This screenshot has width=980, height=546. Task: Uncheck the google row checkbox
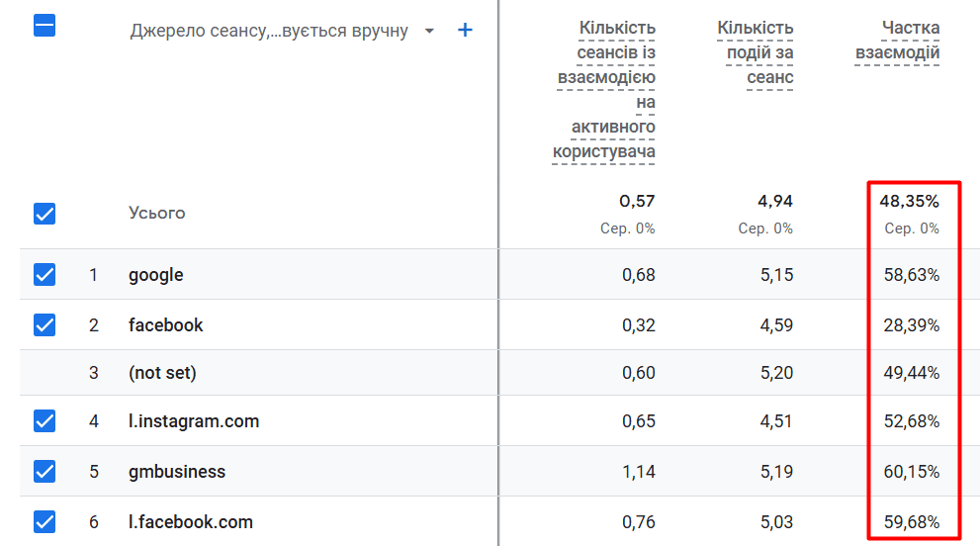[45, 275]
